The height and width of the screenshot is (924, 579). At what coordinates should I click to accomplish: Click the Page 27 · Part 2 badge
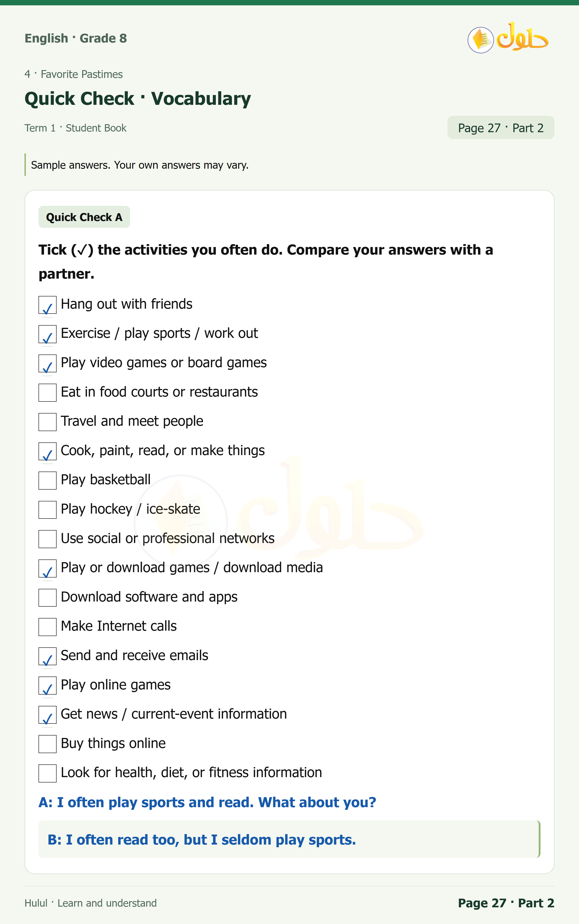click(x=500, y=128)
